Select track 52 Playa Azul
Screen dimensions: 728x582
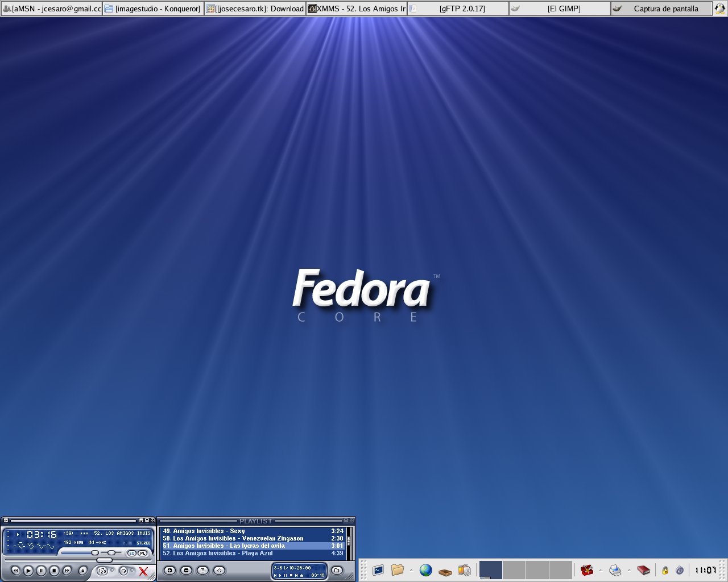click(253, 553)
